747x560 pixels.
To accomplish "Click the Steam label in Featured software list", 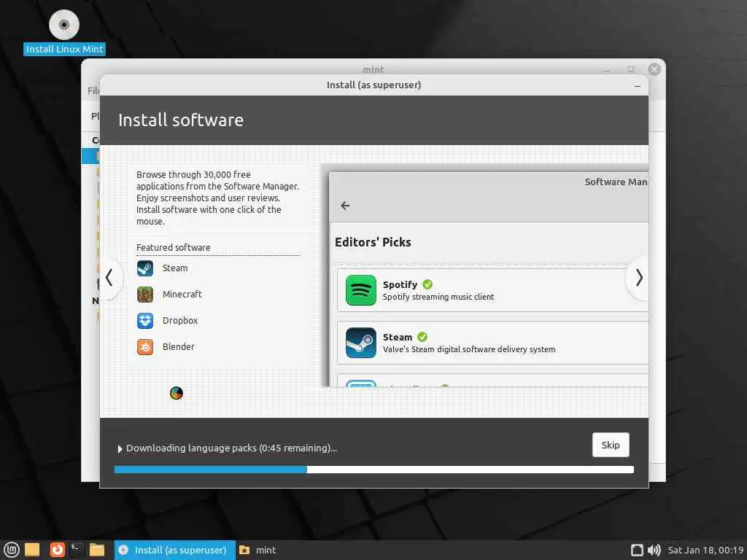I will (175, 268).
